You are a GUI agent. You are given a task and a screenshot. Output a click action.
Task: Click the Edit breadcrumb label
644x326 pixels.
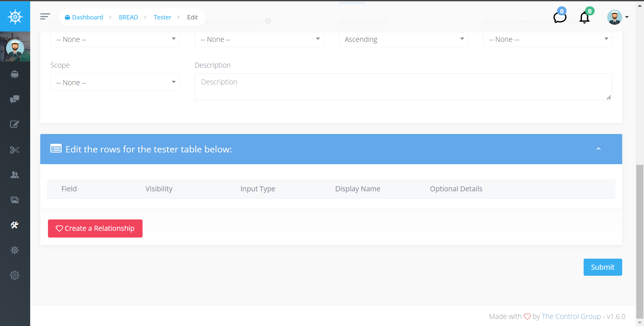(193, 17)
